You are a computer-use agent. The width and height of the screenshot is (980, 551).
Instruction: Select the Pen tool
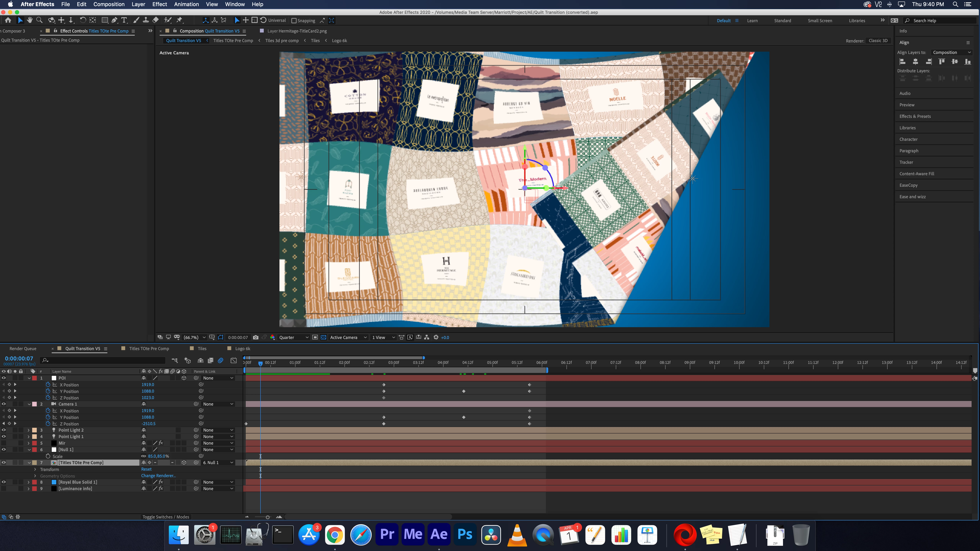pos(114,20)
